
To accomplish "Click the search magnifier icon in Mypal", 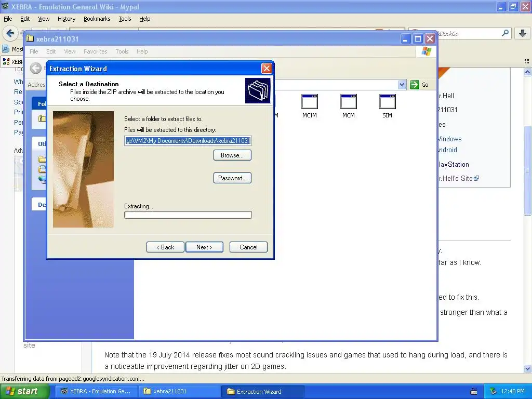I will 505,33.
